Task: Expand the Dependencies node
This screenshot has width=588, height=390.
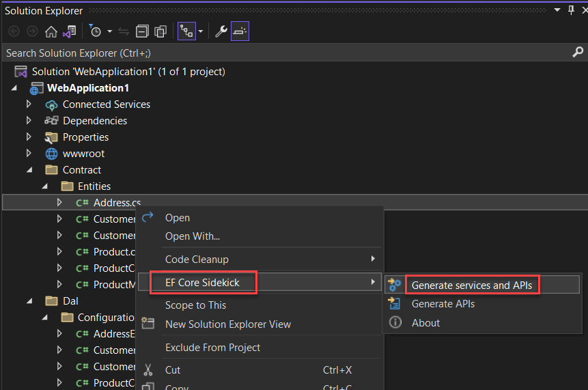Action: point(29,121)
